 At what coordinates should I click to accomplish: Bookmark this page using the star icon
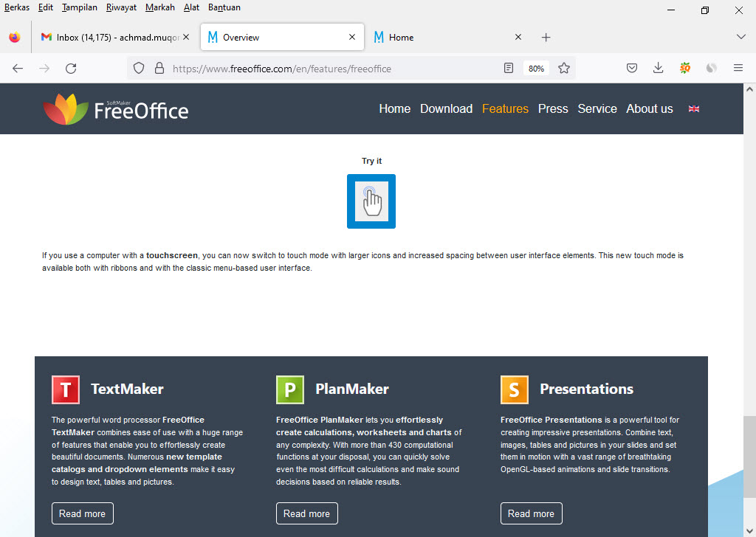[x=564, y=68]
